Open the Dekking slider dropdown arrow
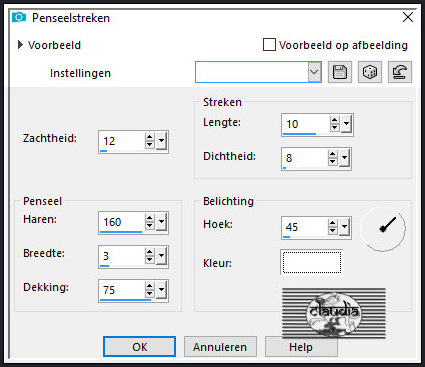The image size is (425, 367). [161, 290]
